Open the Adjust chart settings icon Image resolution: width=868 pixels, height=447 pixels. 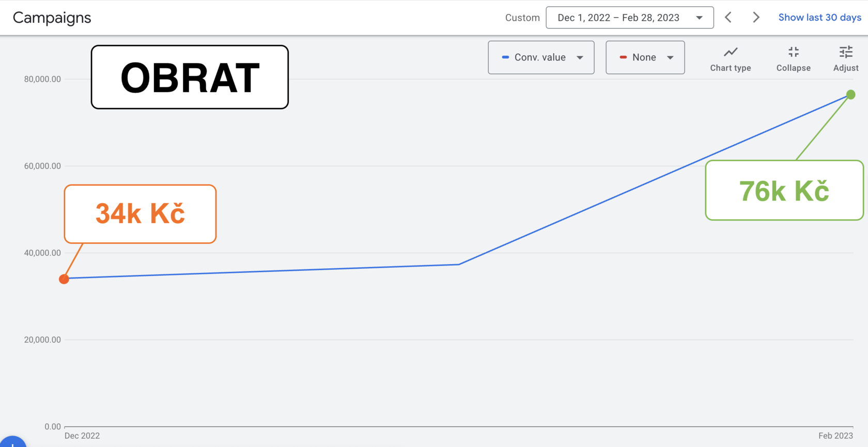(x=846, y=52)
